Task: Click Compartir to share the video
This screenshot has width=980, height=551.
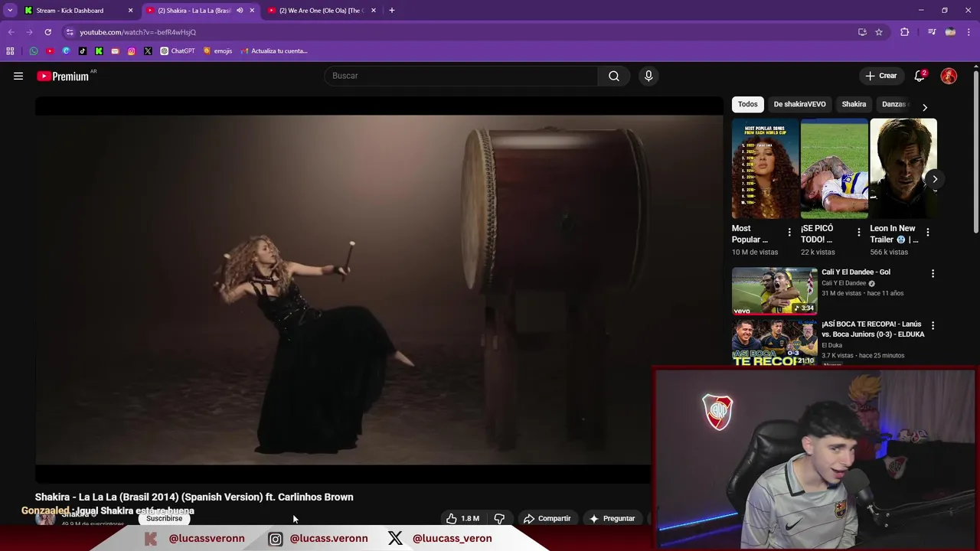Action: [547, 518]
